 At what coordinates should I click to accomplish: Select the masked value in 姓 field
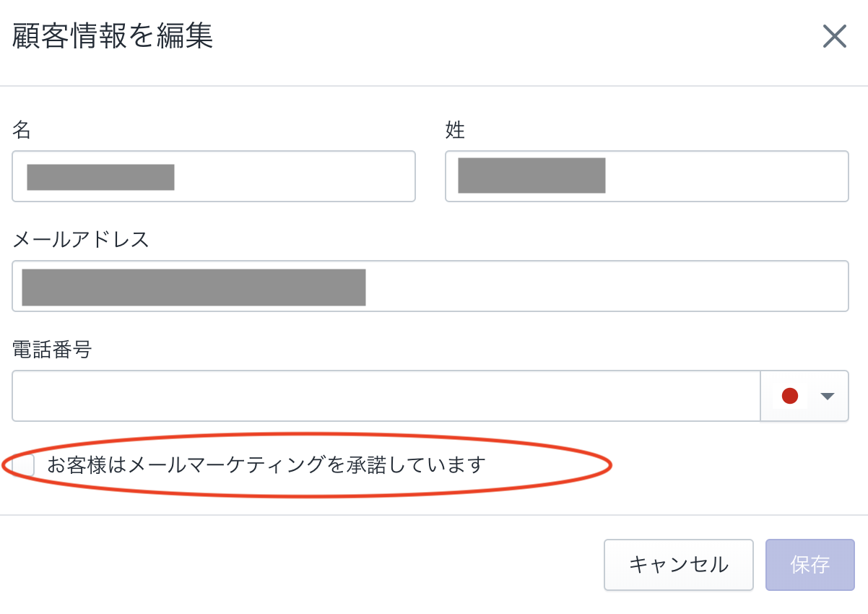click(x=531, y=176)
